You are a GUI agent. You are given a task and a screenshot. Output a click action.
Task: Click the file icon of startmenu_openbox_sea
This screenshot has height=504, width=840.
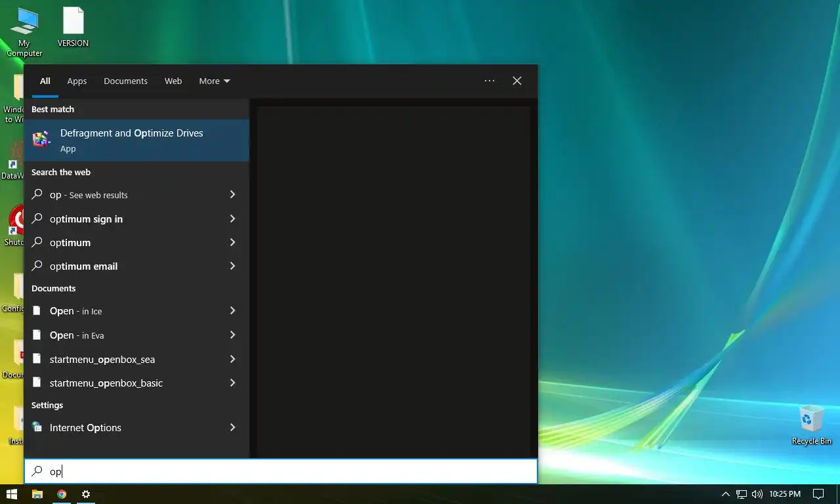click(x=37, y=359)
